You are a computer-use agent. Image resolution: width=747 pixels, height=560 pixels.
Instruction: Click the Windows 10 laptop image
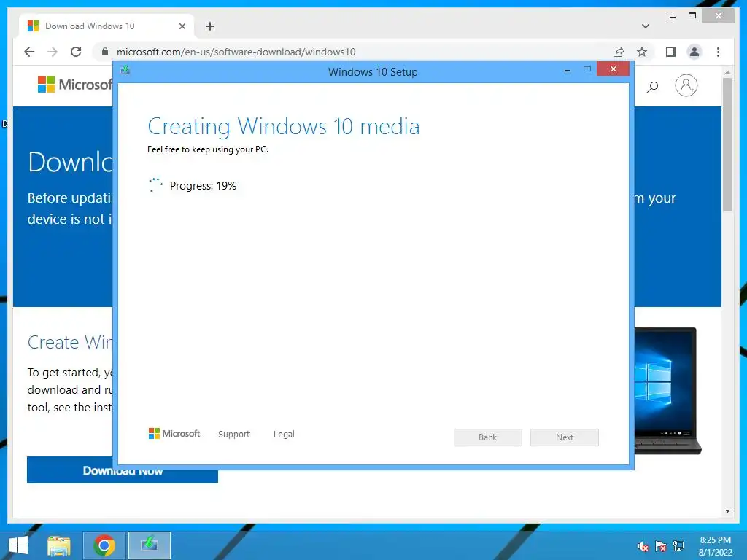[667, 391]
